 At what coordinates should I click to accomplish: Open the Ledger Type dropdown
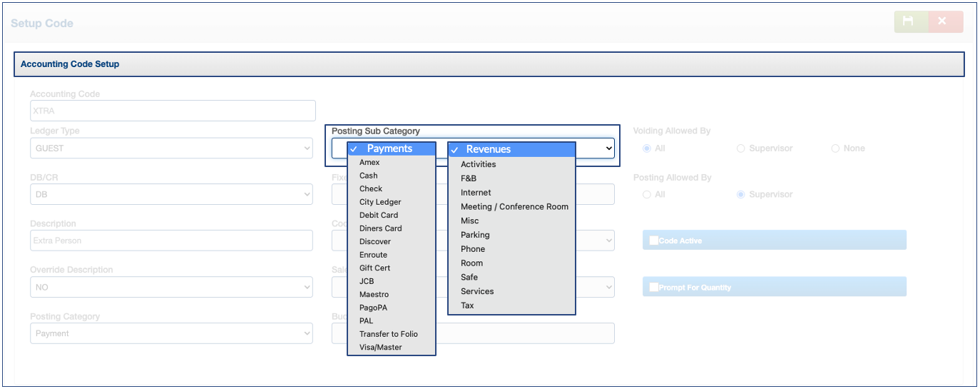point(171,148)
